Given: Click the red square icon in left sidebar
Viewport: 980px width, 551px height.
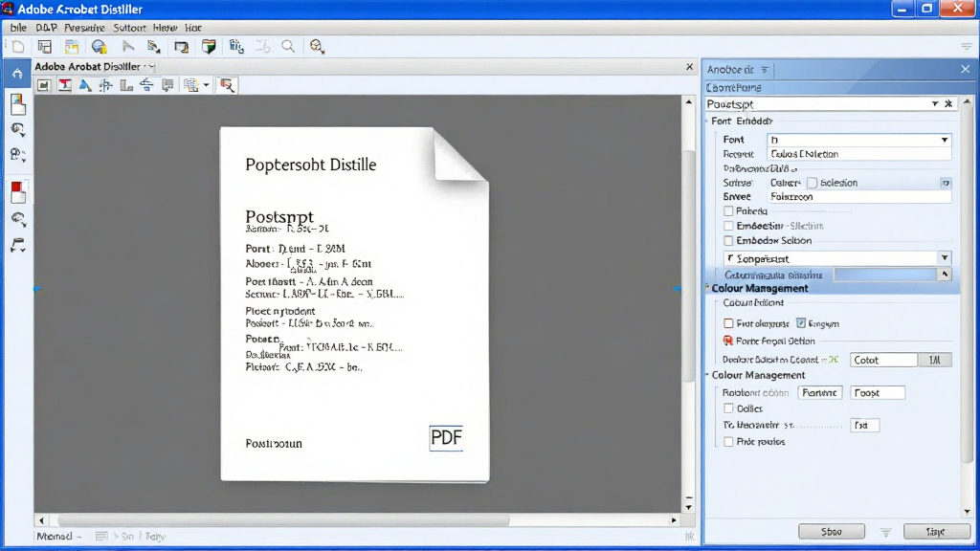Looking at the screenshot, I should click(x=18, y=191).
